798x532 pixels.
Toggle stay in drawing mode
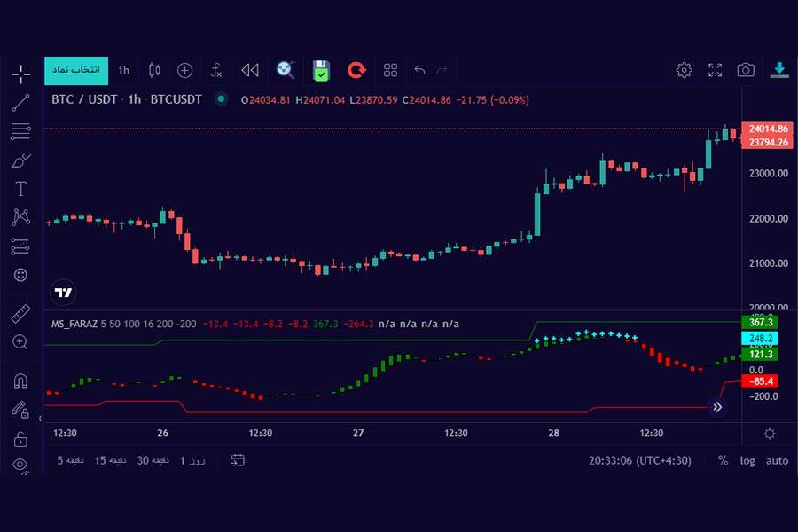20,410
